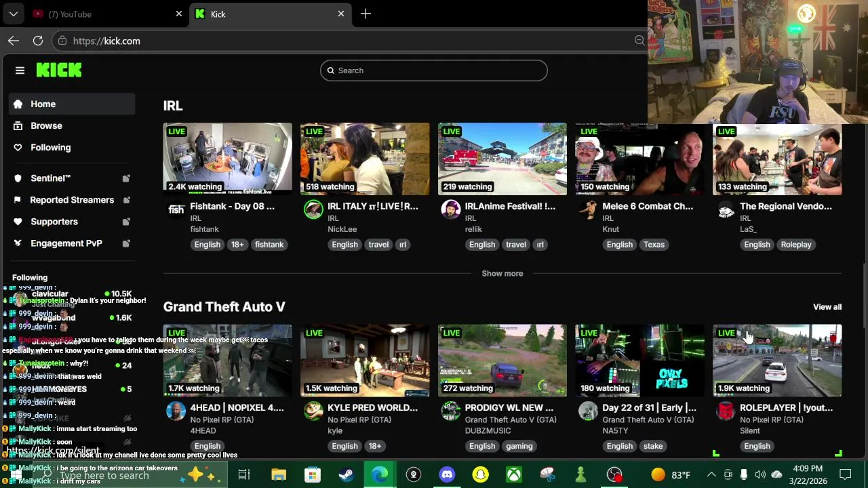This screenshot has height=488, width=868.
Task: Click the fishtank tag button
Action: (269, 245)
